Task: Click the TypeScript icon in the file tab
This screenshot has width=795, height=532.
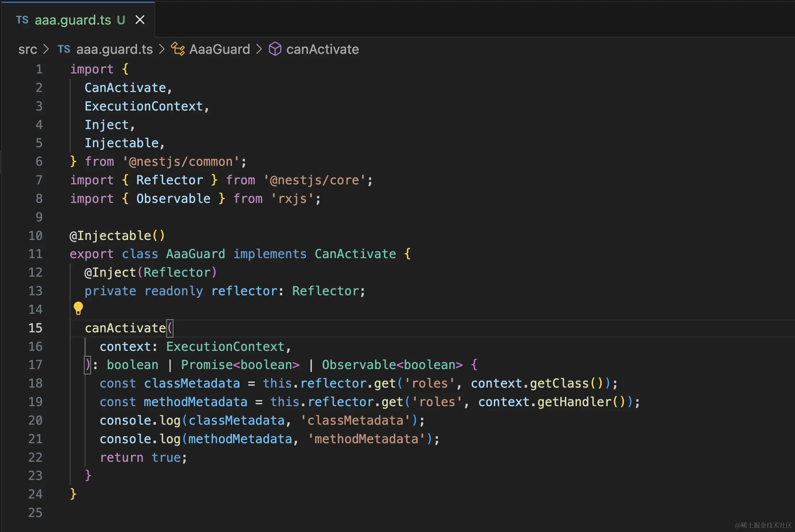Action: 22,20
